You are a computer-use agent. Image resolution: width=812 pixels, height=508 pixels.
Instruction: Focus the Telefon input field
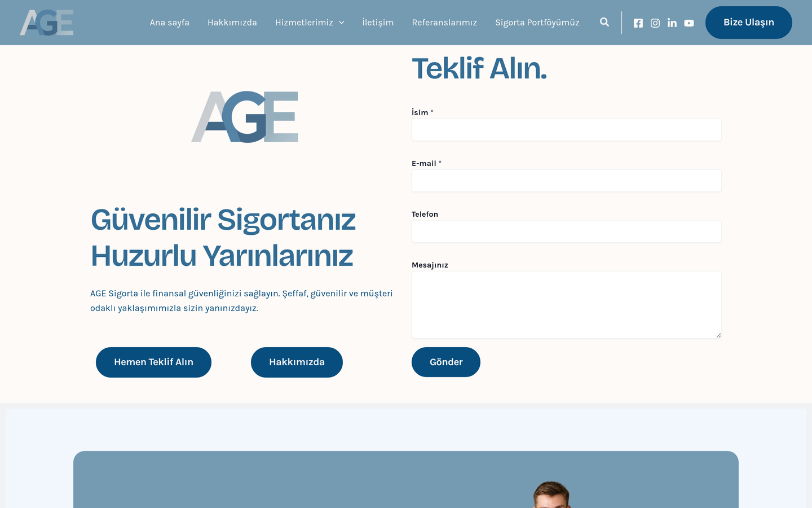(567, 231)
